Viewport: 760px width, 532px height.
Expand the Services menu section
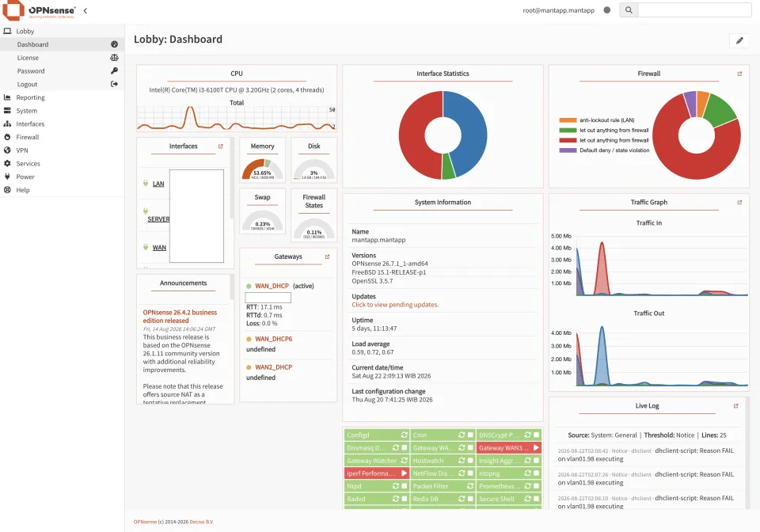point(62,164)
